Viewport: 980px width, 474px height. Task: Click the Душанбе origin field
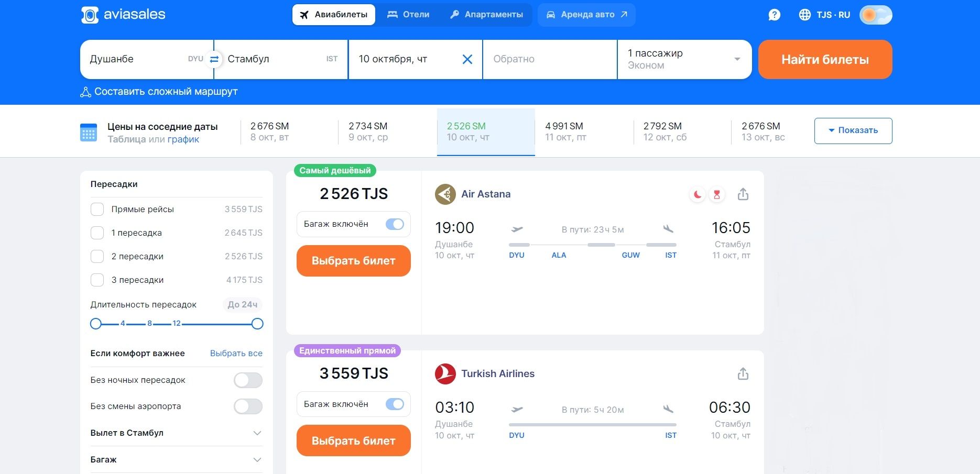point(147,59)
